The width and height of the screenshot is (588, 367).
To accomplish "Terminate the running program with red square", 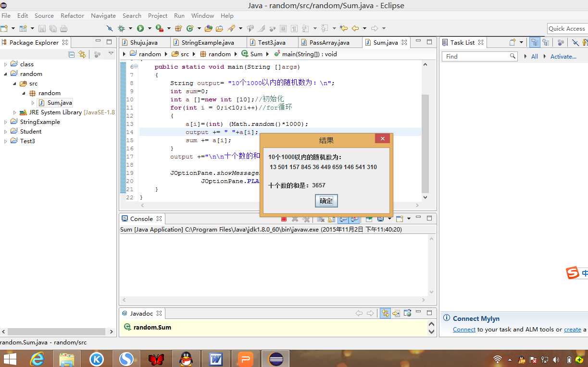I will pos(284,219).
